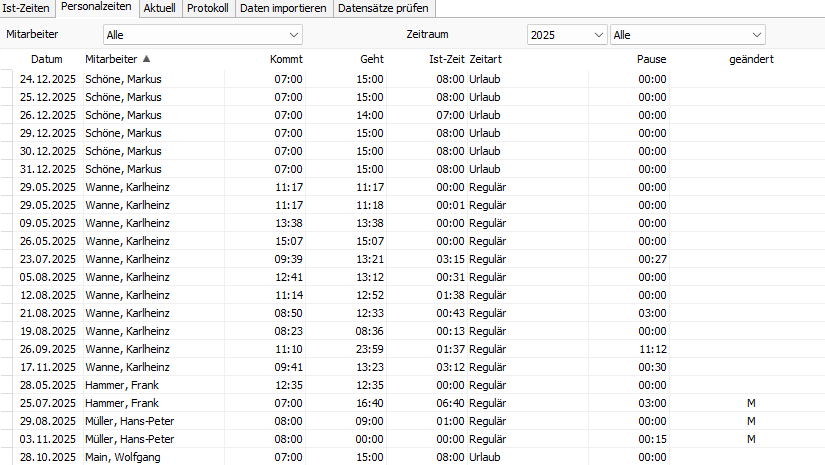Click the 11:12 Pause cell on 26.09.2025
The image size is (825, 465).
[x=652, y=349]
